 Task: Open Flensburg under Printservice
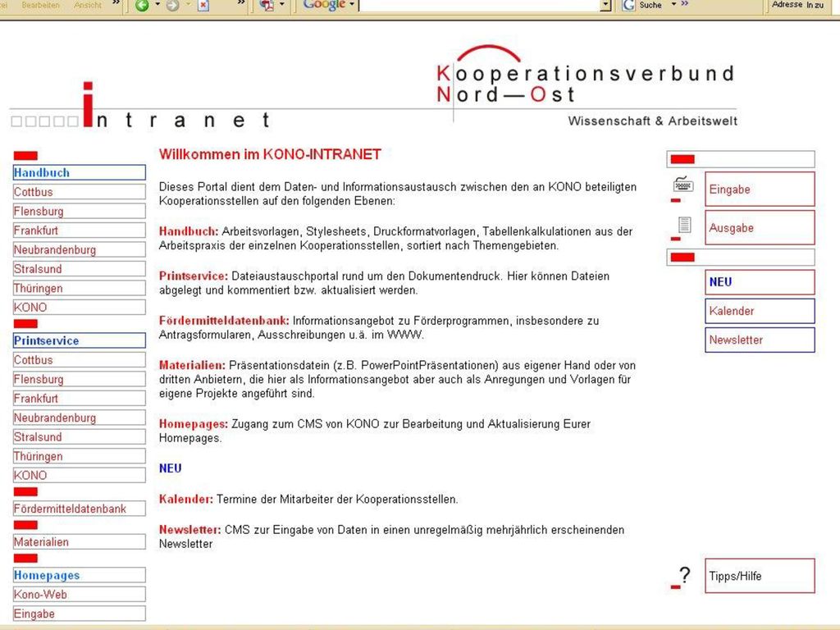(80, 379)
